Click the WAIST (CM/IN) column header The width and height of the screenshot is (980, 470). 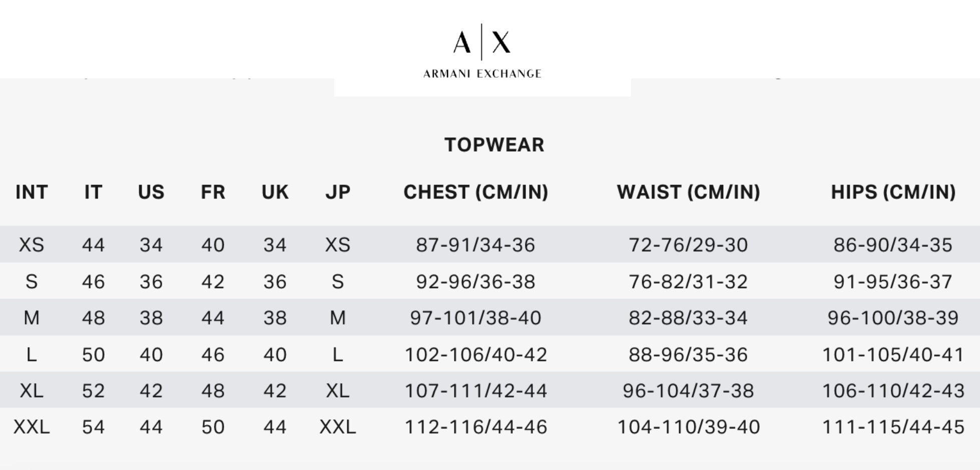coord(688,192)
